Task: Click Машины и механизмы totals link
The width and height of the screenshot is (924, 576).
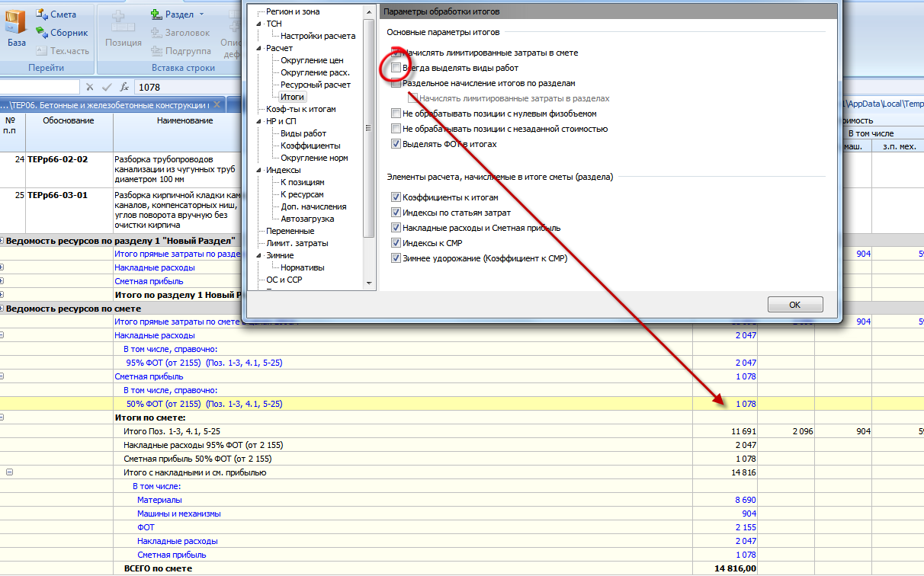Action: 179,514
